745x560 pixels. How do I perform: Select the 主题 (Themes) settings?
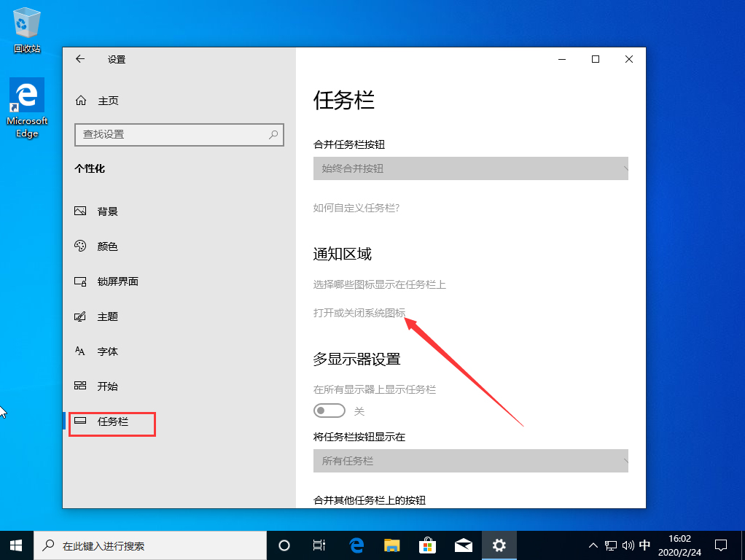coord(107,316)
